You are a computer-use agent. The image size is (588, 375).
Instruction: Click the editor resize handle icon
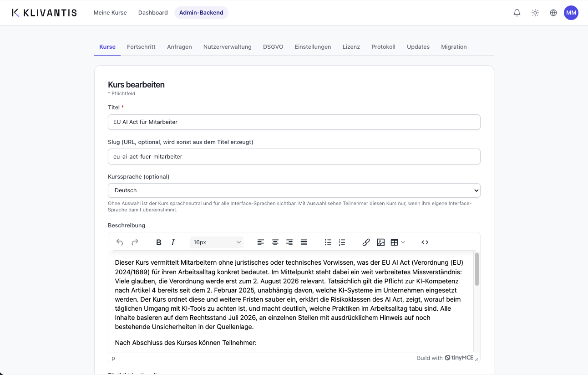tap(476, 359)
